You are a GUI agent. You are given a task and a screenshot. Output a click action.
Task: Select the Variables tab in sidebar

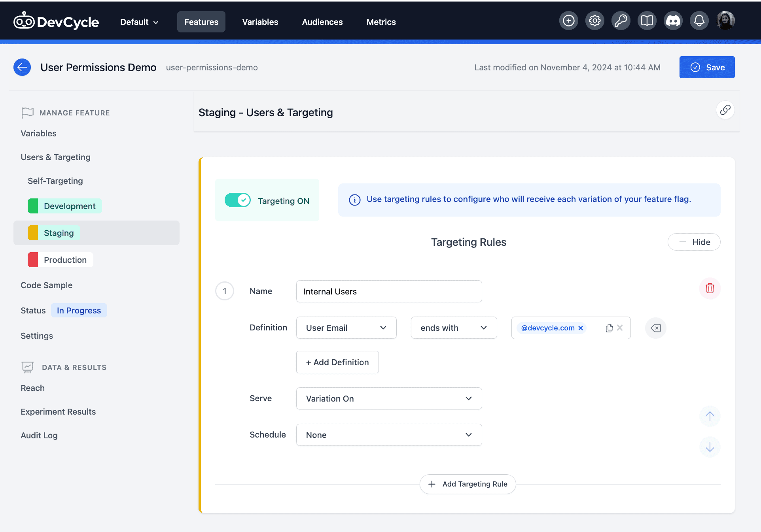[x=38, y=134]
